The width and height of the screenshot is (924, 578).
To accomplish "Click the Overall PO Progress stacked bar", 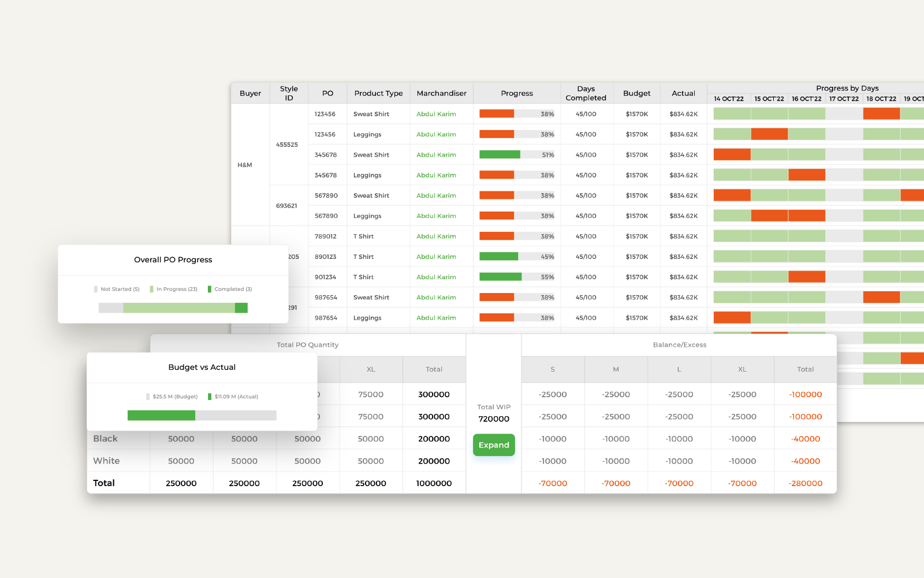I will click(173, 307).
